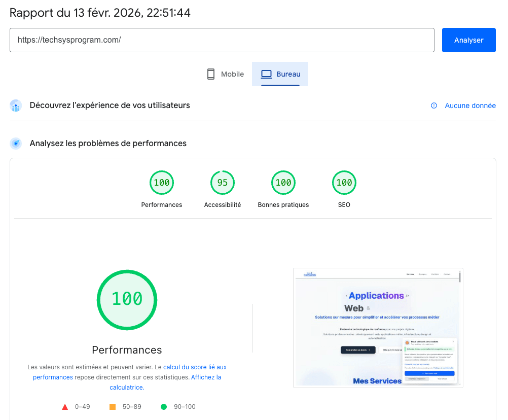Click the red 0-49 legend triangle

click(65, 406)
